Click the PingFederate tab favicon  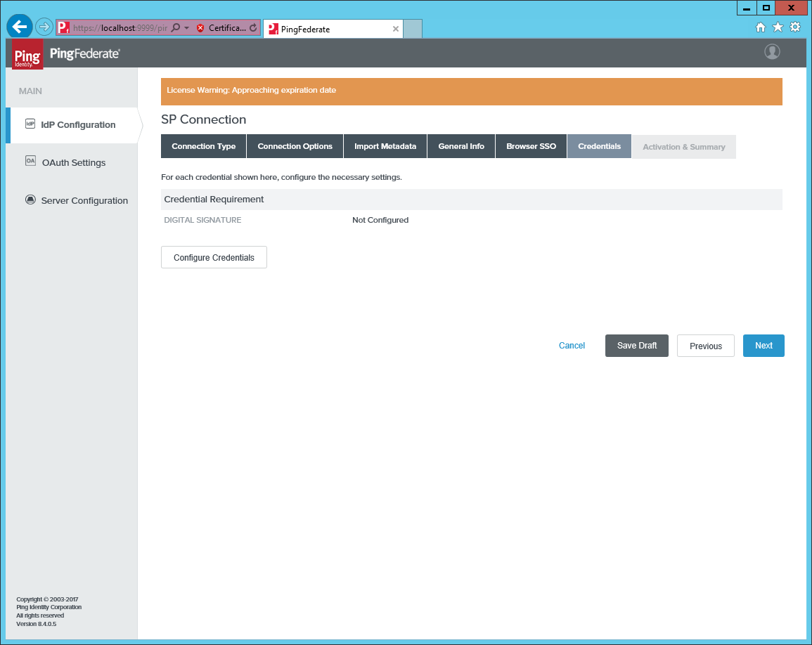pyautogui.click(x=273, y=29)
